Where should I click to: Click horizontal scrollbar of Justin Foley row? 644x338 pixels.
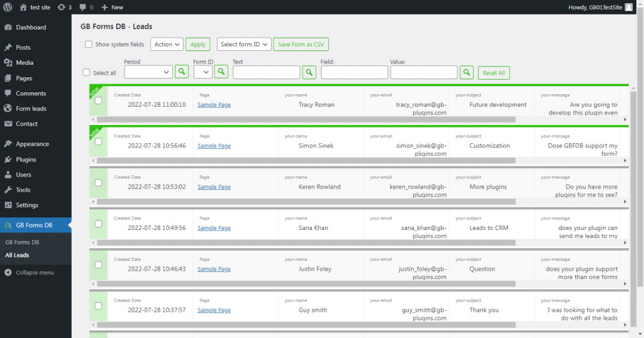click(306, 283)
